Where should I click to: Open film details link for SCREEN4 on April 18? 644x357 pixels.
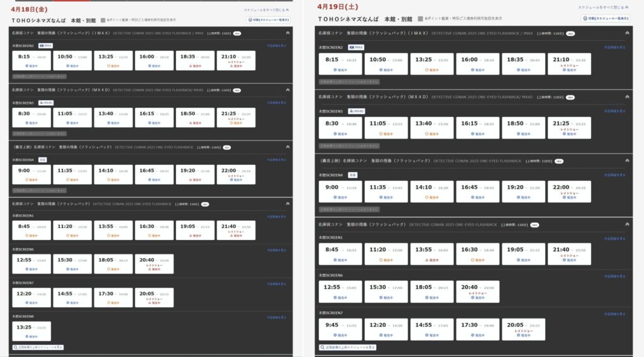coord(277,159)
